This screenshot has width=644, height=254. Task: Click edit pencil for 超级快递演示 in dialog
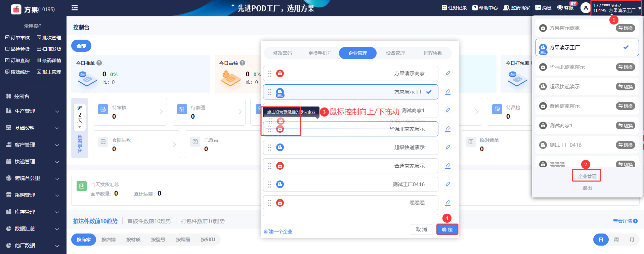coord(448,147)
